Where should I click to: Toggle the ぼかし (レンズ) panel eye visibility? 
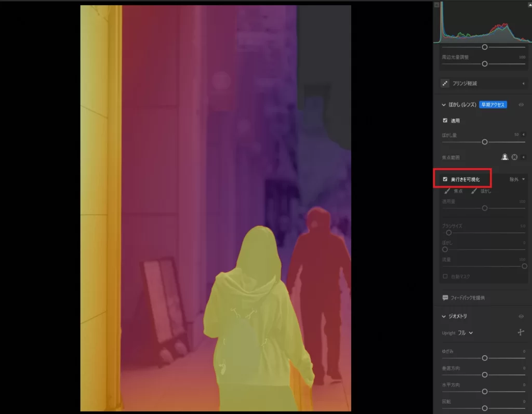click(521, 104)
